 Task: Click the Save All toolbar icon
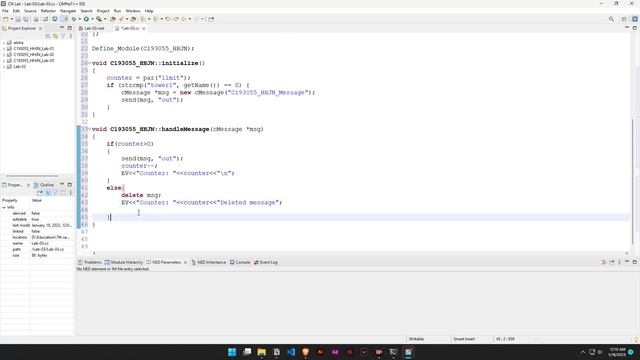click(26, 19)
